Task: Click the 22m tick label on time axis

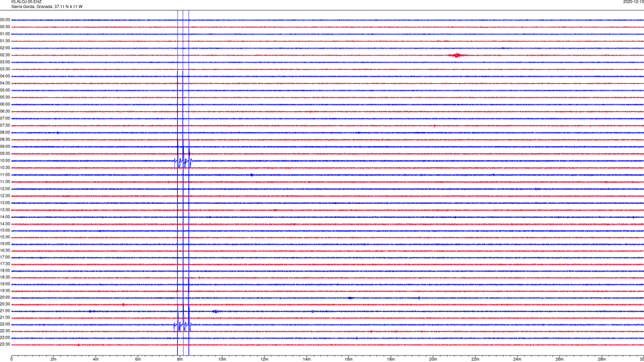Action: point(475,359)
